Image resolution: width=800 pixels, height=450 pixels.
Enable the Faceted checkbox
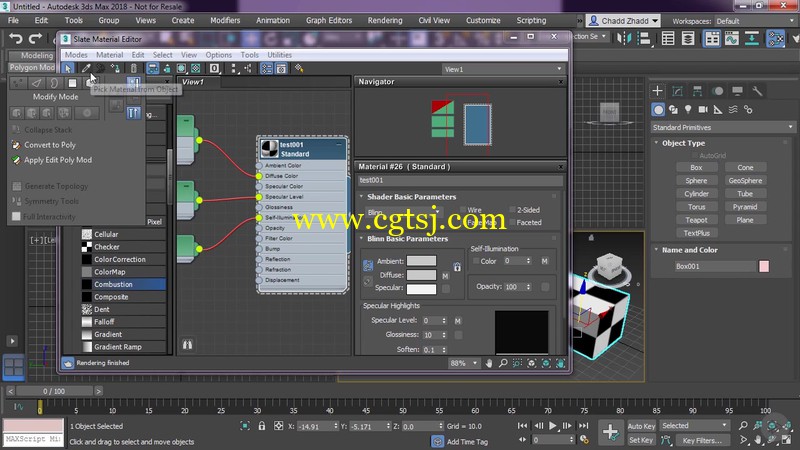click(512, 222)
